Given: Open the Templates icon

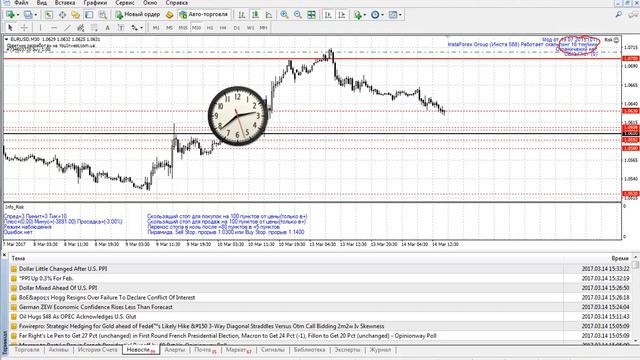Looking at the screenshot, I should 393,15.
